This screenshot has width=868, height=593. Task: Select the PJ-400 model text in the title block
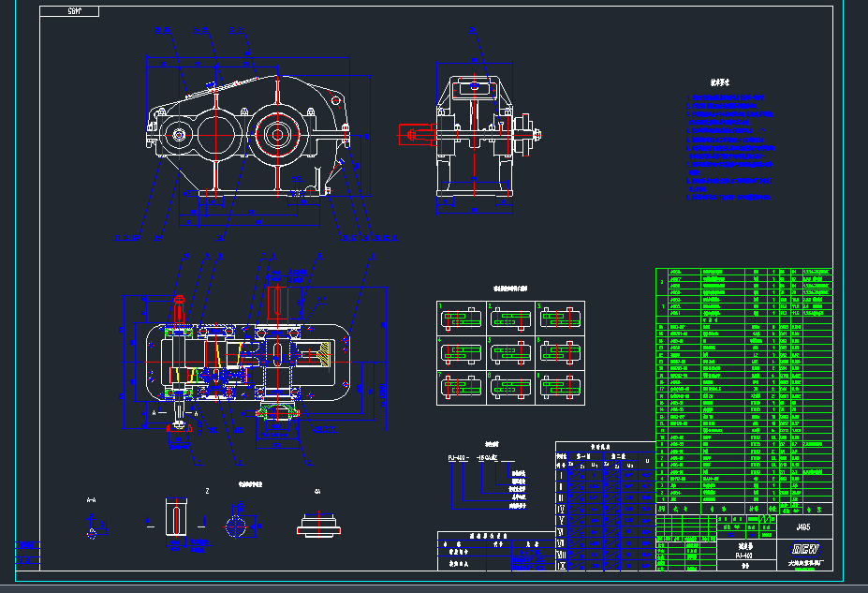pyautogui.click(x=744, y=556)
